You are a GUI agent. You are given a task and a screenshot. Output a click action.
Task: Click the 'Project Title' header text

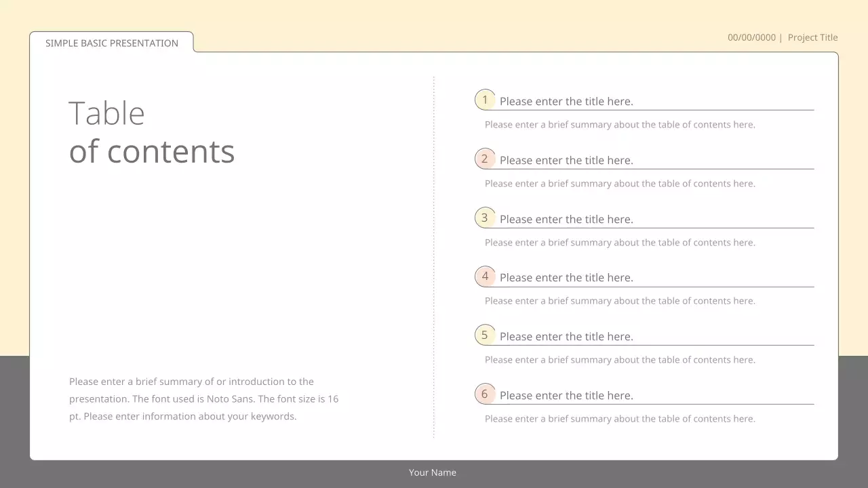pyautogui.click(x=812, y=37)
